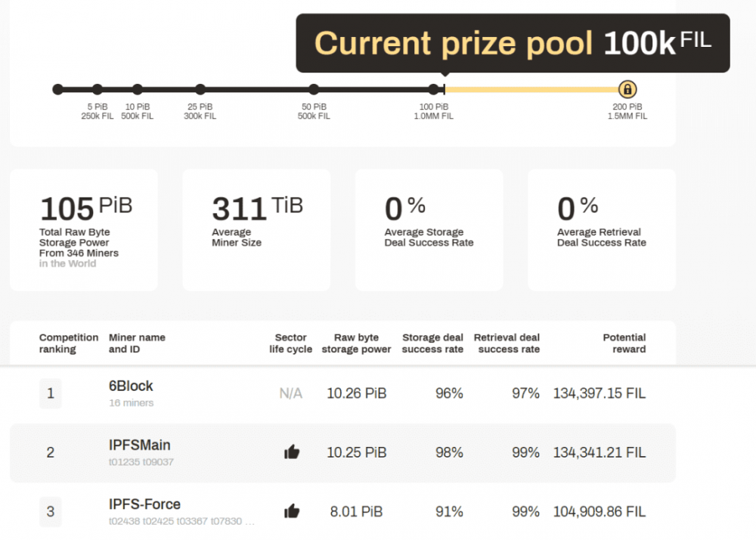This screenshot has height=540, width=756.
Task: Sort by Potential reward column header
Action: [624, 343]
